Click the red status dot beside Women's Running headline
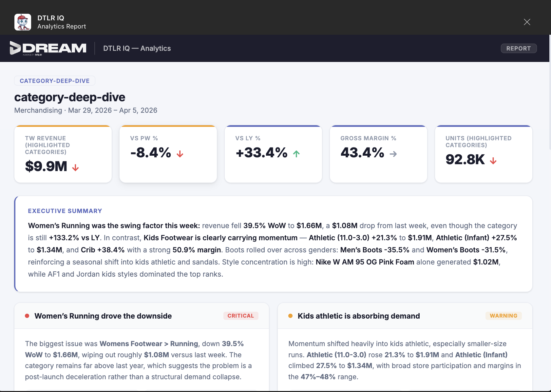This screenshot has width=551, height=392. 27,316
